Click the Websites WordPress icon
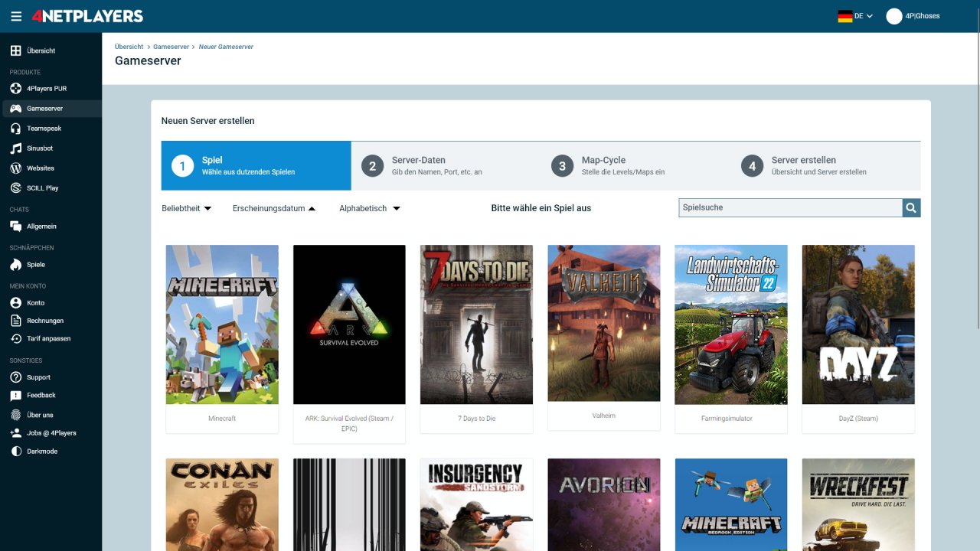This screenshot has height=551, width=980. tap(15, 168)
